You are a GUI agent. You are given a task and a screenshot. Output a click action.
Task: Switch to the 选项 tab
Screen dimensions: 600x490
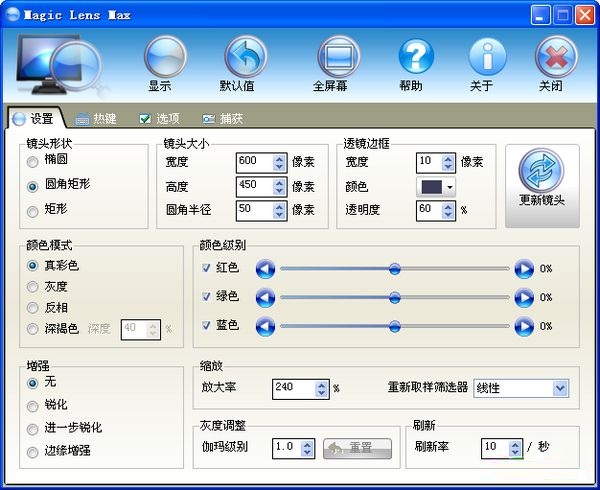[159, 119]
